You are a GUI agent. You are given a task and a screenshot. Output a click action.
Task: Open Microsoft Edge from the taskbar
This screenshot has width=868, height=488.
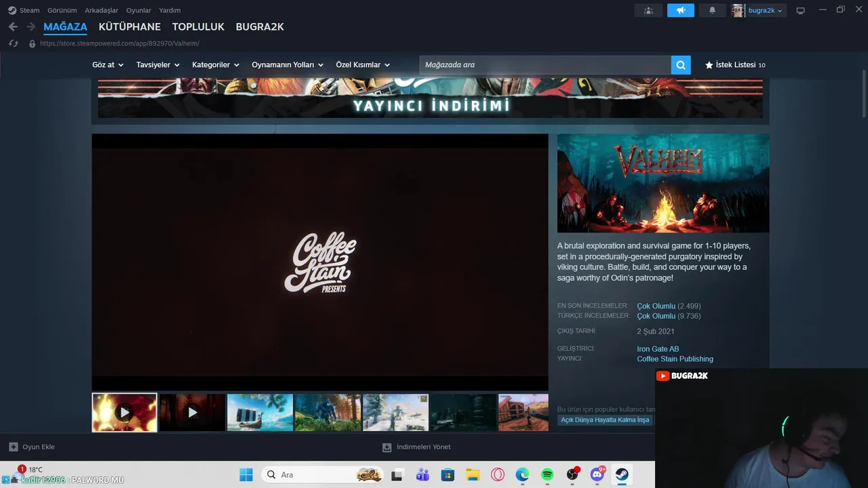click(x=522, y=475)
